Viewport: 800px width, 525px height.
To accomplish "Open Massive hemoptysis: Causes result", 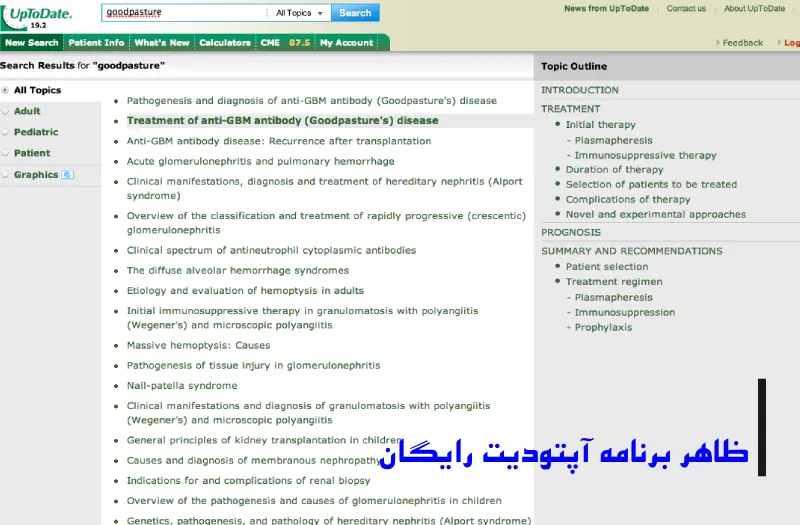I will (198, 345).
